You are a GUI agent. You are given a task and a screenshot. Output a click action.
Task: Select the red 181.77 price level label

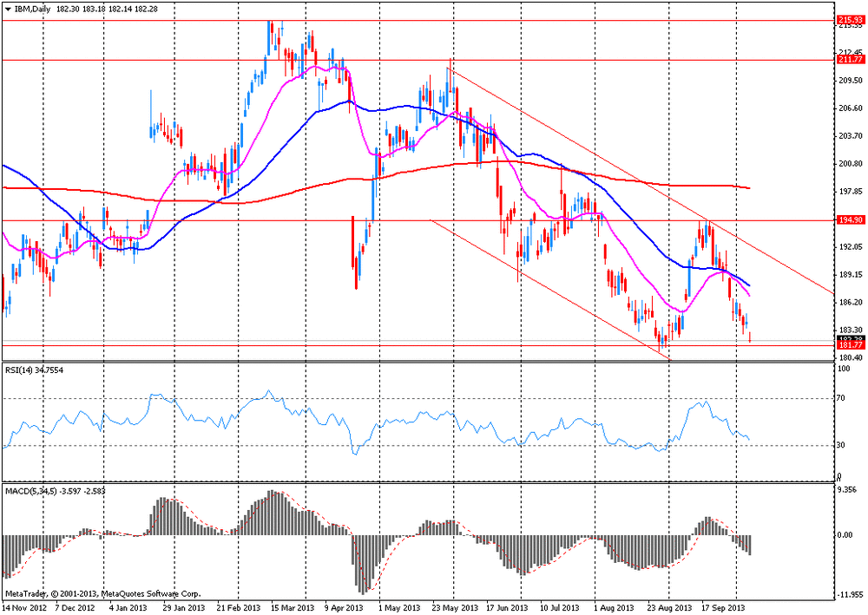pyautogui.click(x=851, y=345)
